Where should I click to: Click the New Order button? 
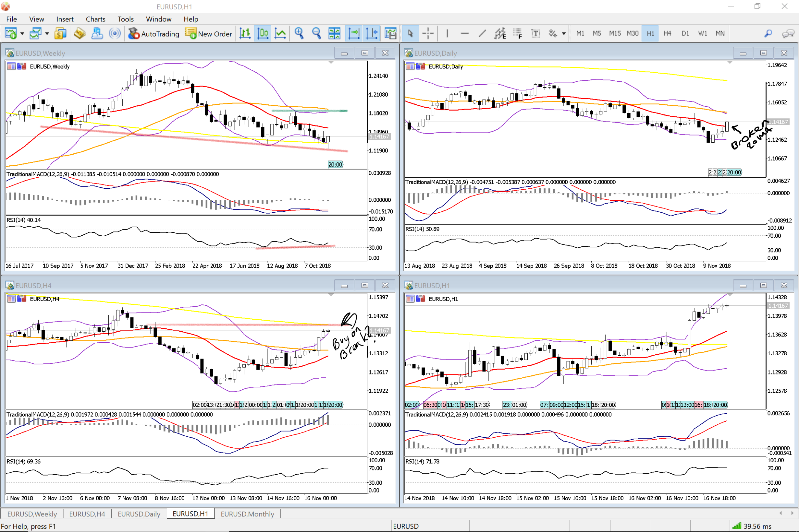tap(208, 34)
